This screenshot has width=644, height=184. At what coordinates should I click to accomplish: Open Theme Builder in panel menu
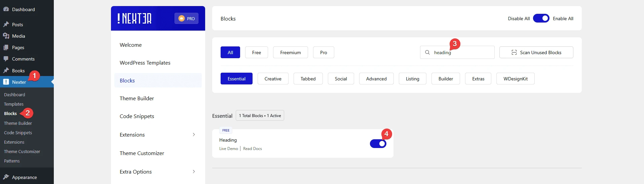(x=158, y=98)
